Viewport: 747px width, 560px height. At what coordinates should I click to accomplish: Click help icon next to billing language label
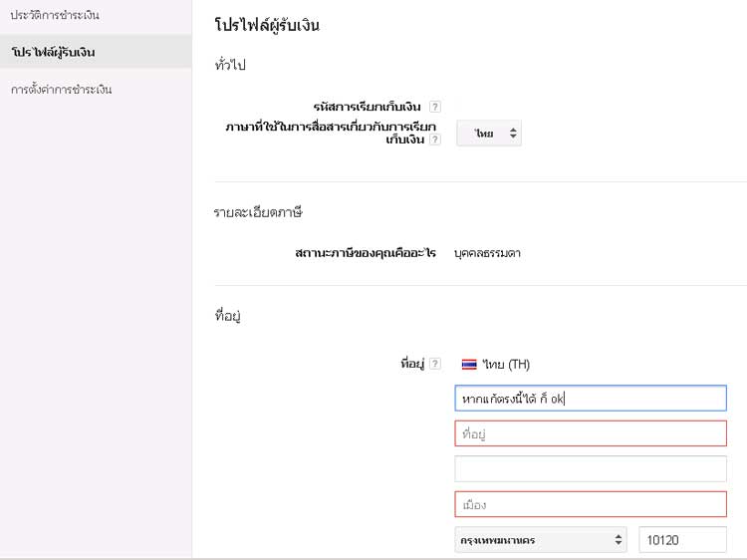[x=435, y=140]
